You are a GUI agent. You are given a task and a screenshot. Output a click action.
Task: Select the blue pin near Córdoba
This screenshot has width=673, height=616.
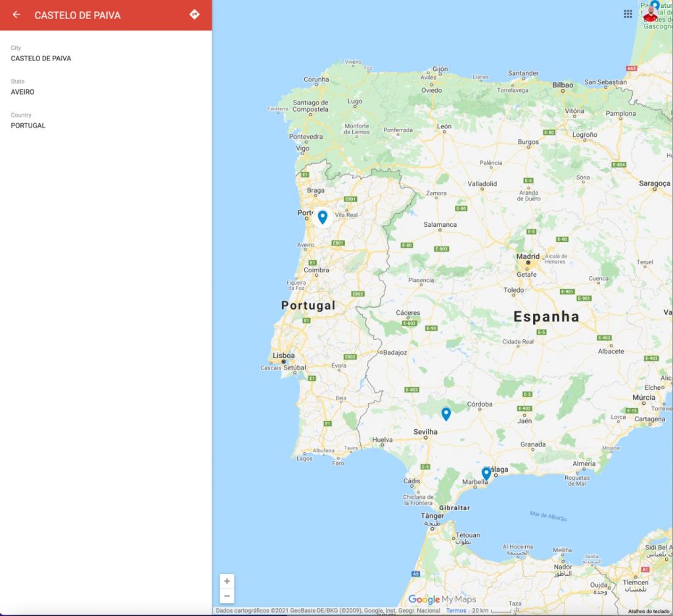[x=446, y=413]
